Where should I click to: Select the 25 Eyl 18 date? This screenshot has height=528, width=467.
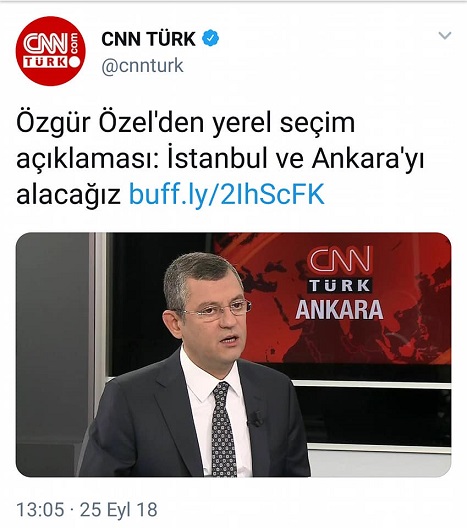119,509
